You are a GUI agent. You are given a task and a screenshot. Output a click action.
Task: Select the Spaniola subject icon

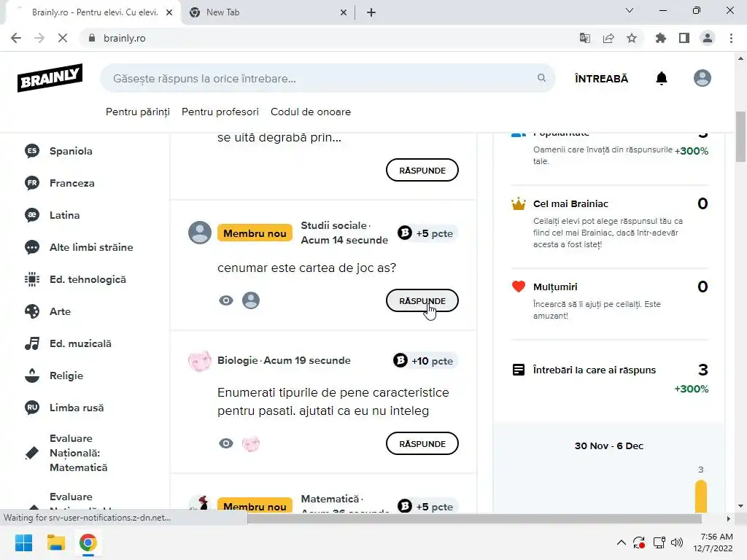tap(32, 151)
